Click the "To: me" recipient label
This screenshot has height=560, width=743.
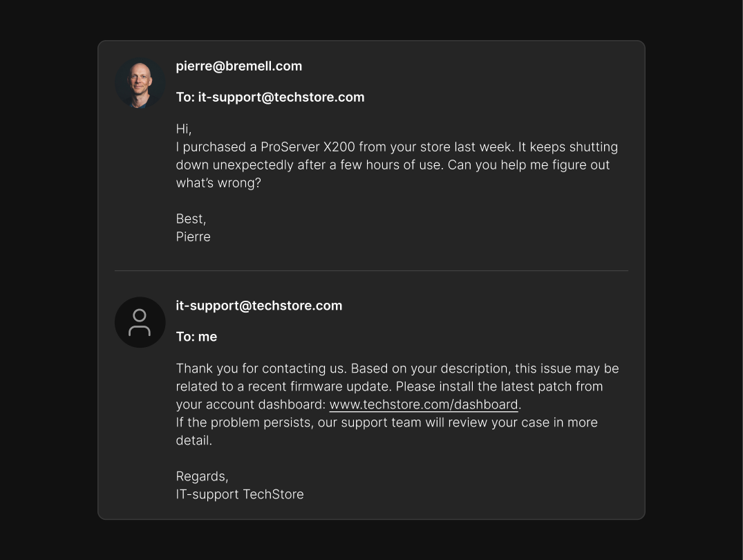pyautogui.click(x=196, y=337)
